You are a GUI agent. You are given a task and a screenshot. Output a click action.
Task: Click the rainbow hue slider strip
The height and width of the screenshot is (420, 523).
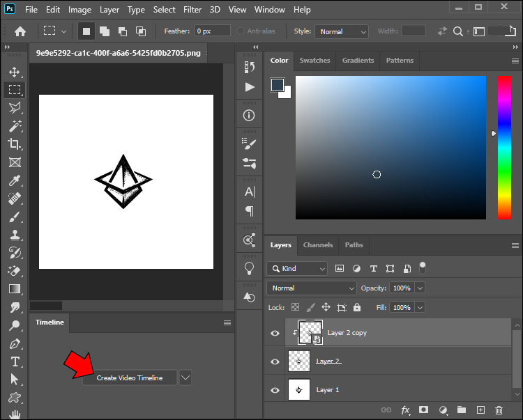click(x=503, y=148)
